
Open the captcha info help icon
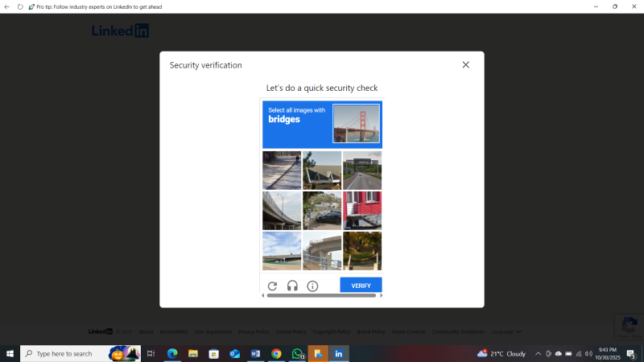pyautogui.click(x=312, y=286)
